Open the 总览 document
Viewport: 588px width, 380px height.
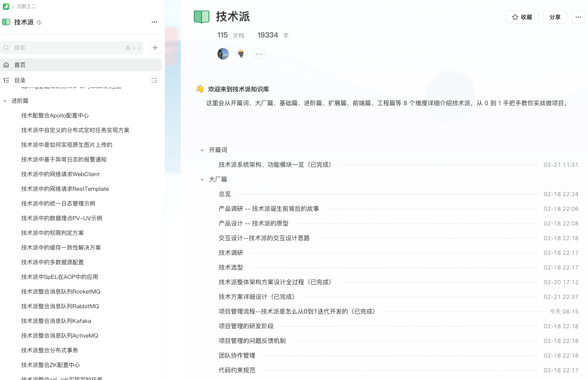[x=225, y=194]
